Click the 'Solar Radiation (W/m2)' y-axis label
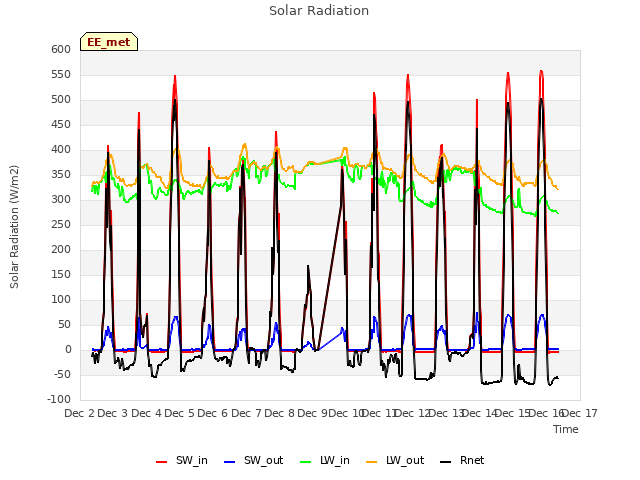Viewport: 640px width, 480px height. click(14, 227)
